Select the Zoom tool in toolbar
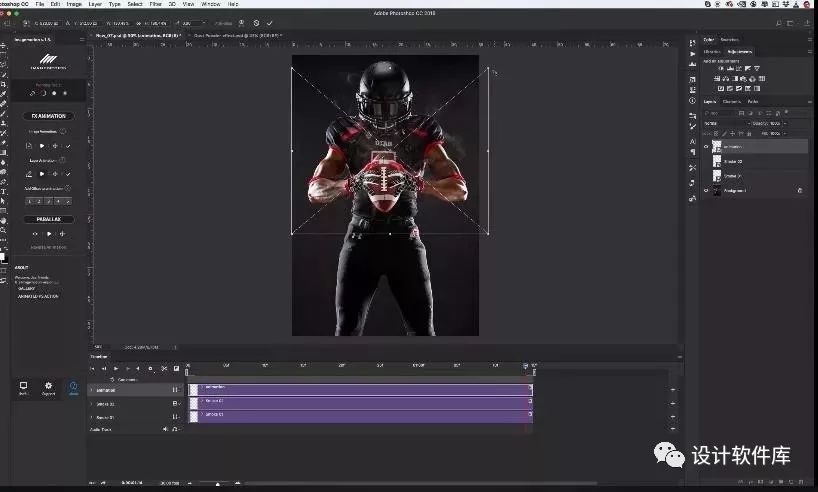Screen dimensions: 818x492 (4, 229)
